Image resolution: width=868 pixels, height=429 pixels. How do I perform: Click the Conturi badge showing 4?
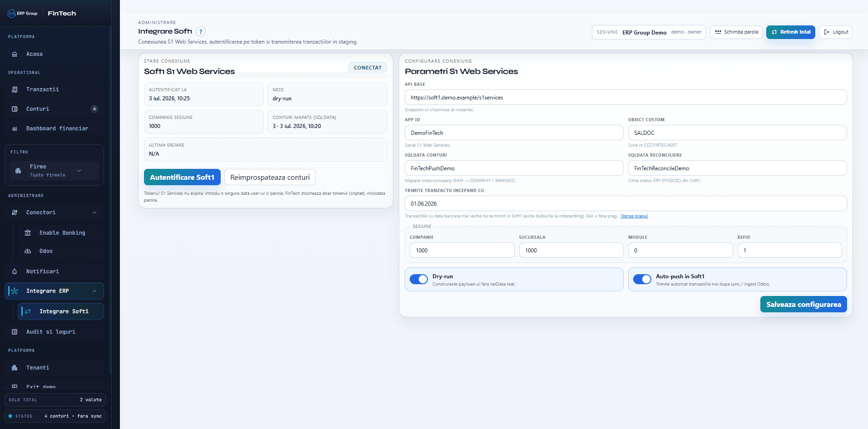pos(94,109)
